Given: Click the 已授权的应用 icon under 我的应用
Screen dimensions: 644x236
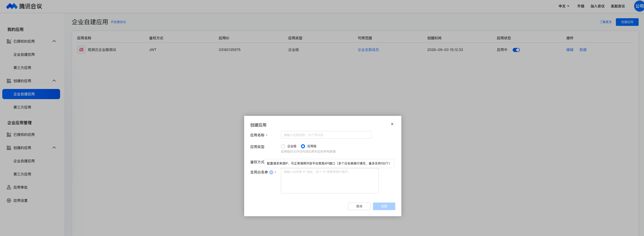Looking at the screenshot, I should (x=9, y=41).
